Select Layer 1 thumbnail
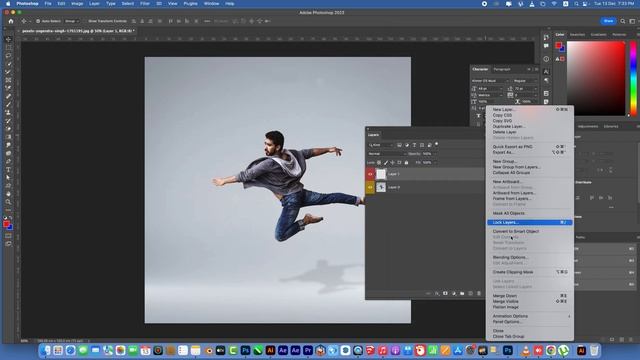Viewport: 640px width, 360px height. pos(381,174)
